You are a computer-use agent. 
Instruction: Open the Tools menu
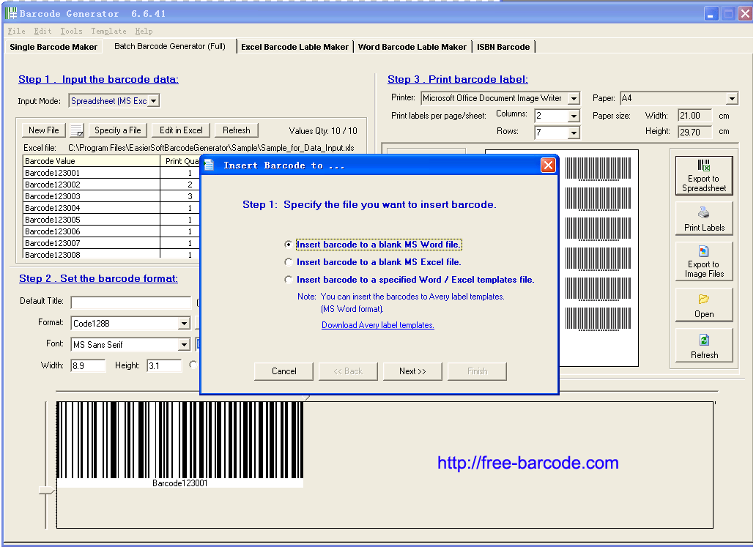71,31
